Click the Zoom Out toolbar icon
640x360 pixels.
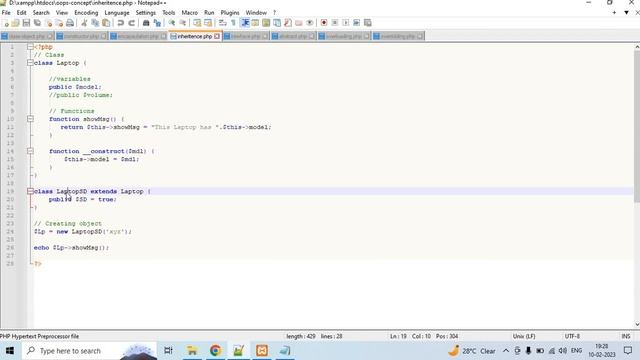(x=182, y=23)
